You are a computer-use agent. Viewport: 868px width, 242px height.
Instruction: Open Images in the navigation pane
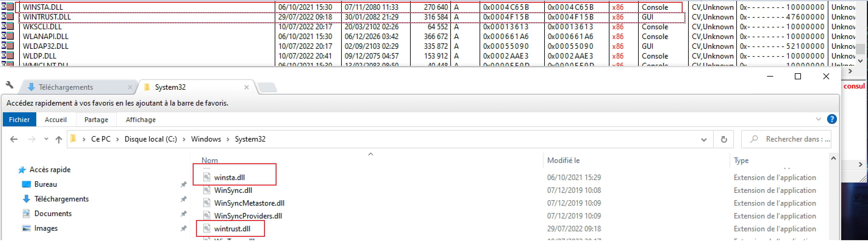click(46, 228)
